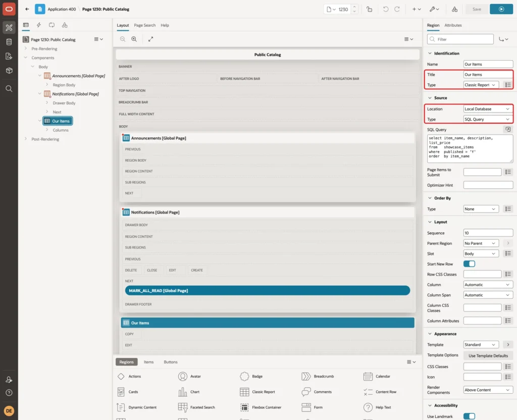Go back with the left arrow
This screenshot has width=517, height=420.
tap(27, 9)
